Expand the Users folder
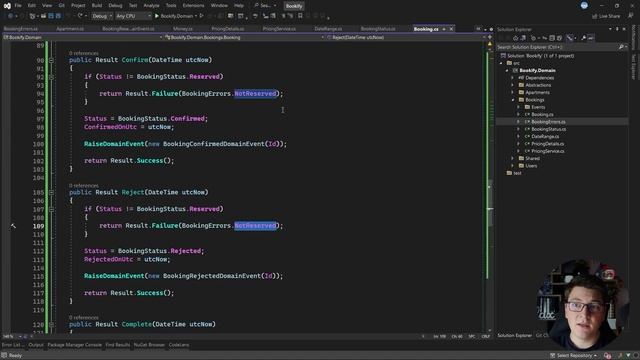The image size is (640, 360). (x=513, y=166)
